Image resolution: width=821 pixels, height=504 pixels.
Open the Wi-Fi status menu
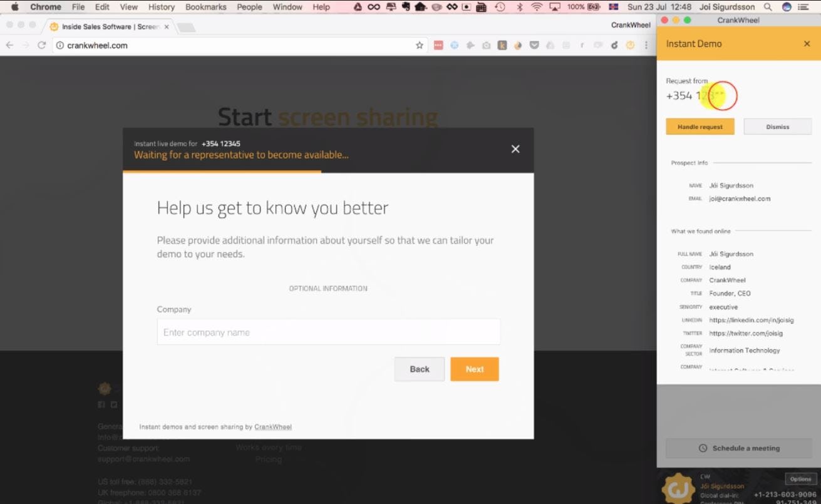pos(537,7)
